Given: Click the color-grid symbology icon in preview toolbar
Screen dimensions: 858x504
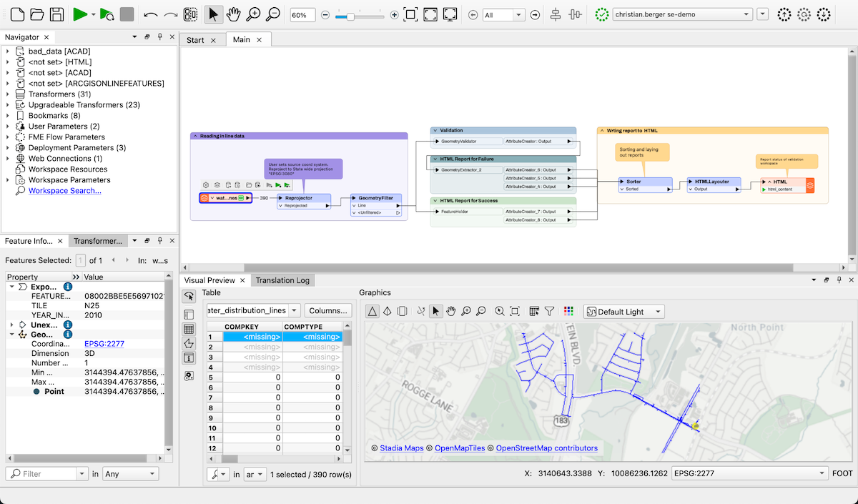Looking at the screenshot, I should (568, 310).
